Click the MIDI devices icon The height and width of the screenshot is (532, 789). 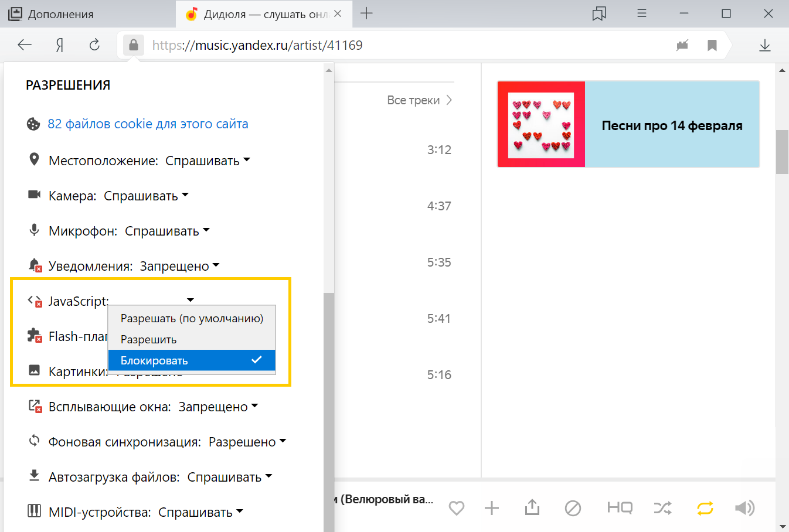point(35,511)
